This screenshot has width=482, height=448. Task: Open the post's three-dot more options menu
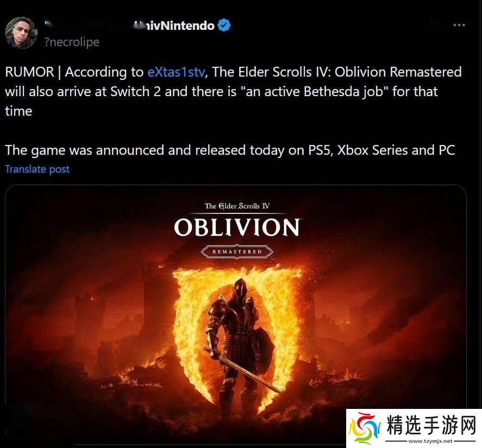point(459,25)
